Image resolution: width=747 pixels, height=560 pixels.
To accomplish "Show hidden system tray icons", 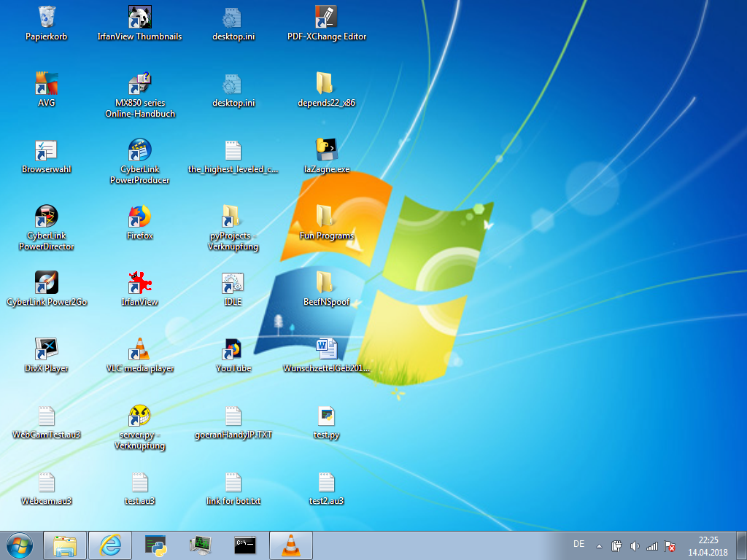I will 600,546.
